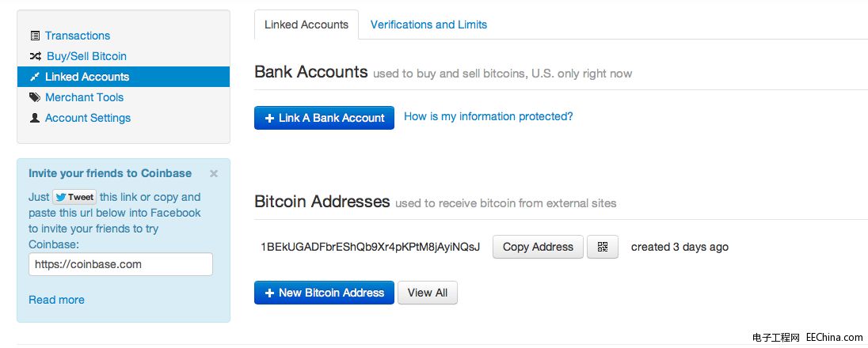
Task: Open Account Settings
Action: pyautogui.click(x=88, y=118)
